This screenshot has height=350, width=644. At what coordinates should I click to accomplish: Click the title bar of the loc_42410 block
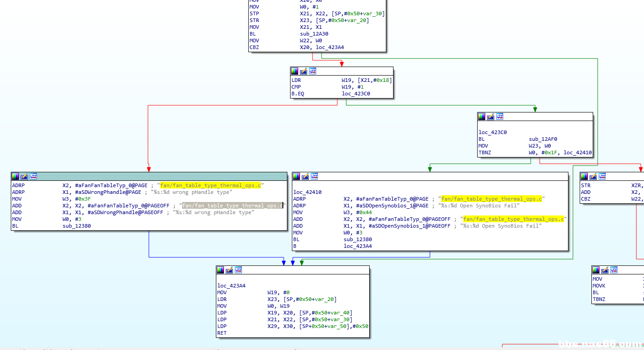click(430, 176)
